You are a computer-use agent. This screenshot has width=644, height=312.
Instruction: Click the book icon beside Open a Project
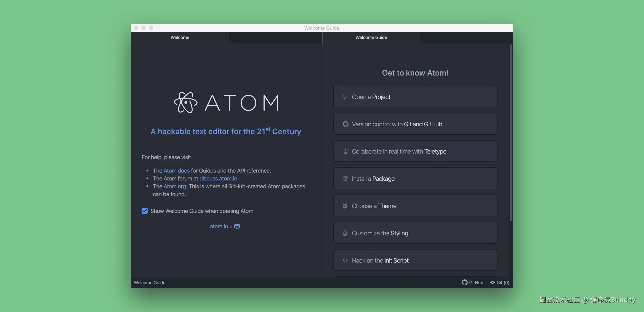[345, 97]
